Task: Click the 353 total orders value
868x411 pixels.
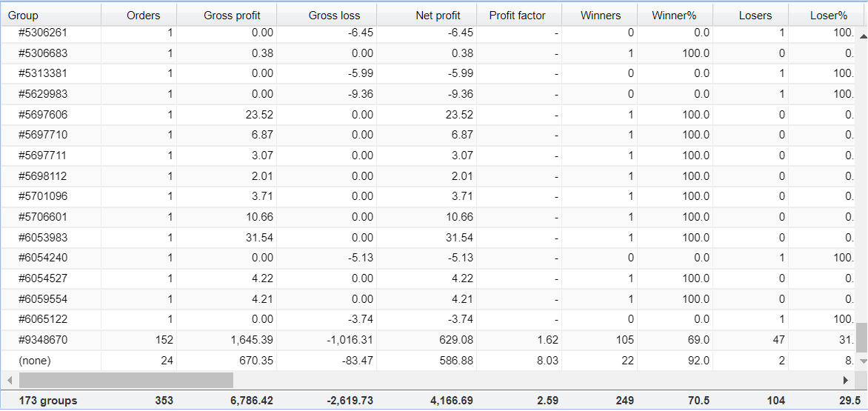Action: click(164, 401)
